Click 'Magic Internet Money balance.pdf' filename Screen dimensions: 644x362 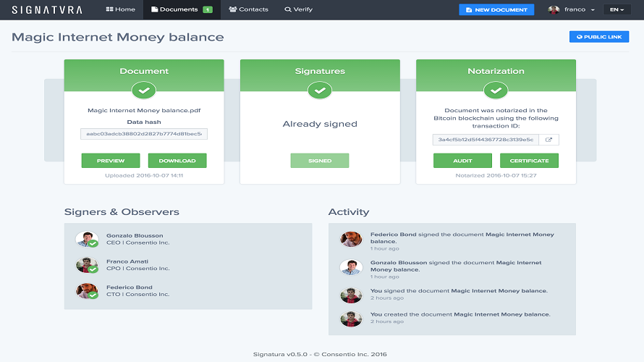click(x=144, y=110)
